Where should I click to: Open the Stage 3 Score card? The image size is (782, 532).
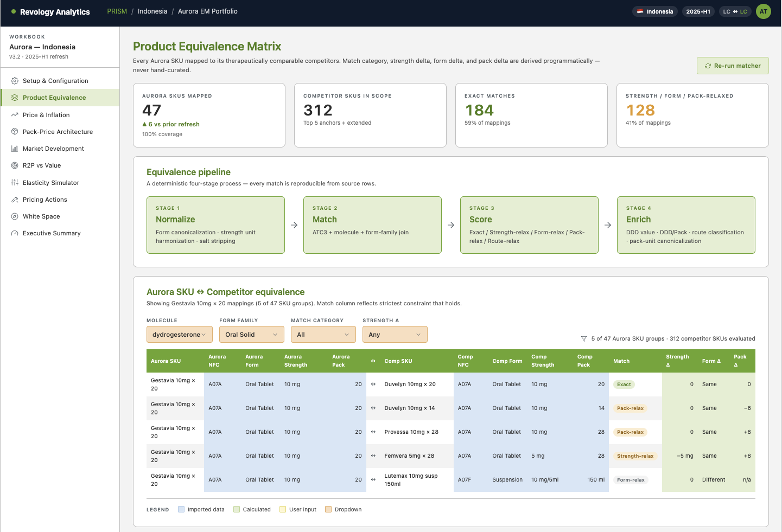coord(529,225)
